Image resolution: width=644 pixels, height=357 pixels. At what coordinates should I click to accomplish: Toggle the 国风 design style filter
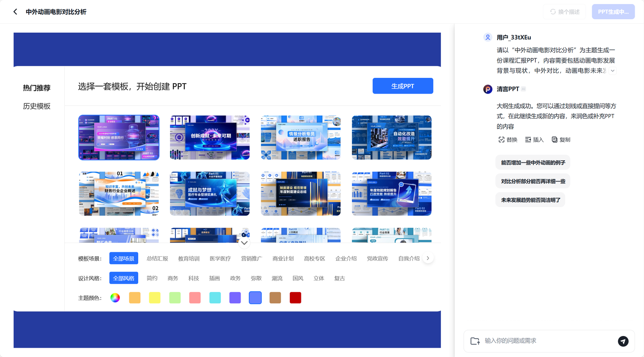coord(298,278)
